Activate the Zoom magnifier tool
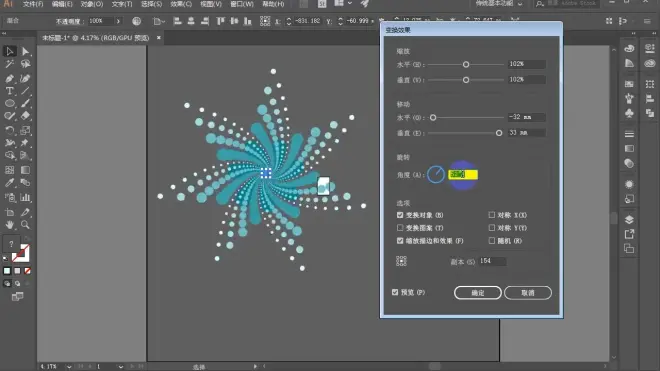660x371 pixels. click(x=25, y=225)
